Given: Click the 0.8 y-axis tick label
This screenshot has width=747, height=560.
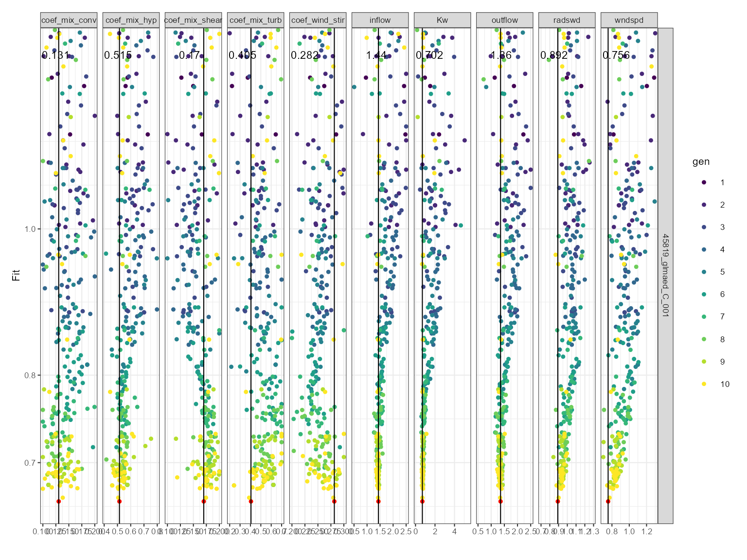Looking at the screenshot, I should click(x=30, y=375).
